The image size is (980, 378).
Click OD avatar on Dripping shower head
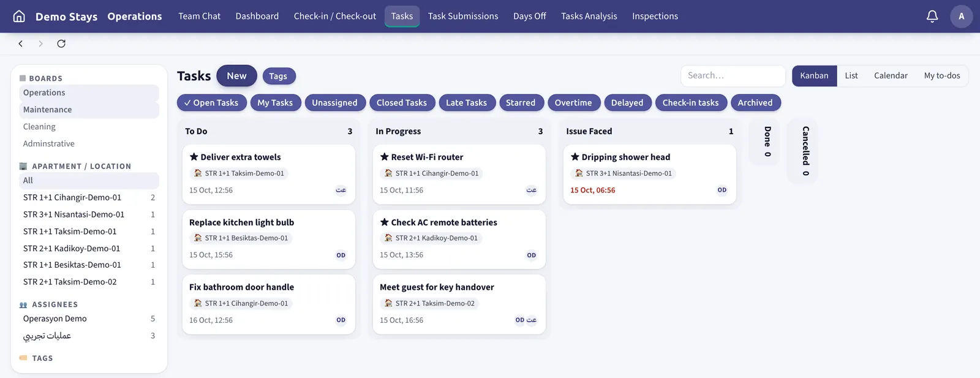[x=722, y=191]
